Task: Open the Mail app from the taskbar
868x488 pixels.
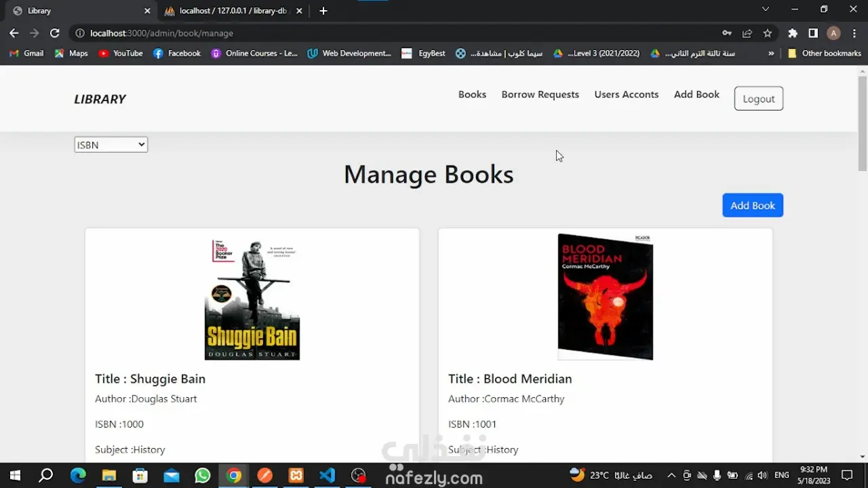Action: point(171,475)
